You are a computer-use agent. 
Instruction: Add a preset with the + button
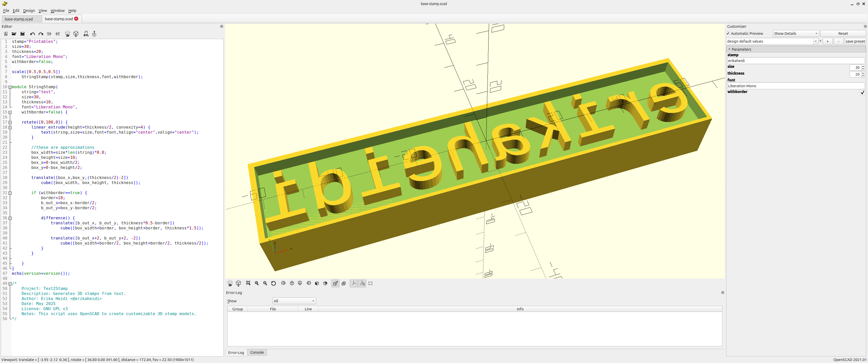click(828, 41)
